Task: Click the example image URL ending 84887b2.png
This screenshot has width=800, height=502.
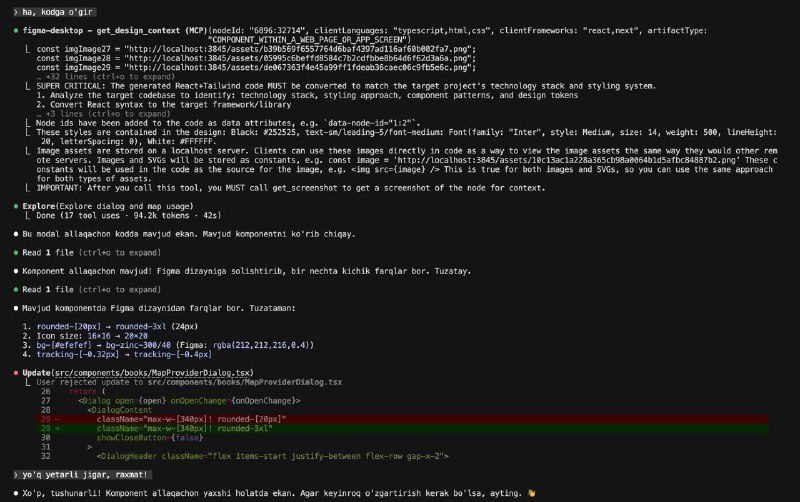Action: [x=567, y=160]
